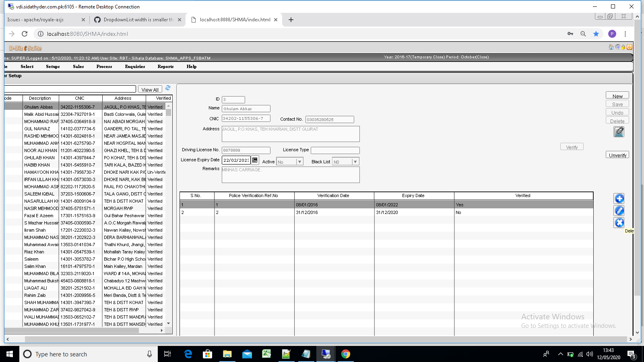Open the License Type selection field
The height and width of the screenshot is (362, 644).
pyautogui.click(x=335, y=150)
